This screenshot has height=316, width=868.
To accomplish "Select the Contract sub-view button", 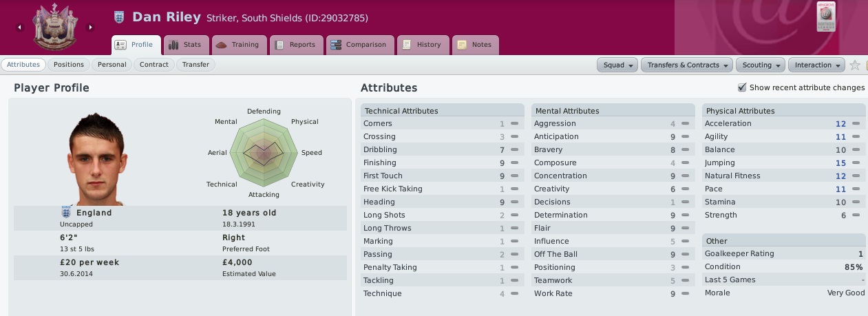I will tap(154, 65).
